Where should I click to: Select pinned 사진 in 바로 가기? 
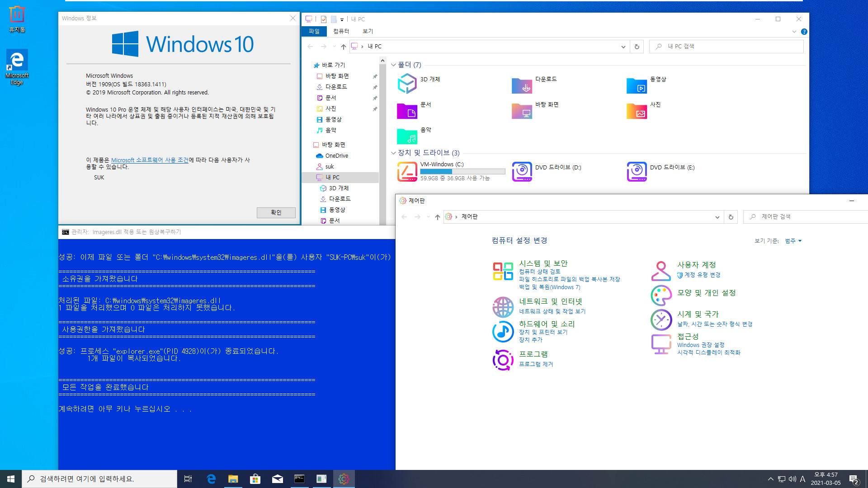pyautogui.click(x=330, y=109)
